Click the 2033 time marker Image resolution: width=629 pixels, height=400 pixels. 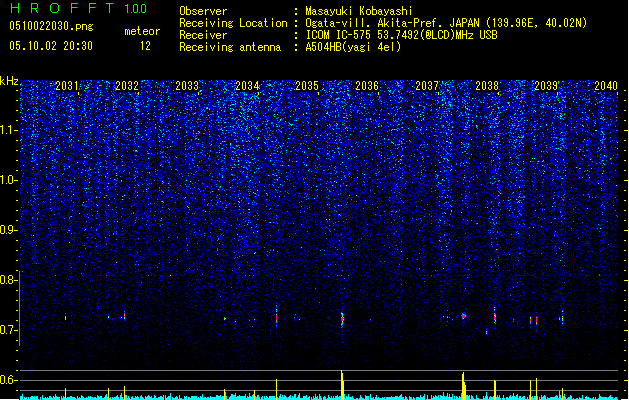click(187, 86)
